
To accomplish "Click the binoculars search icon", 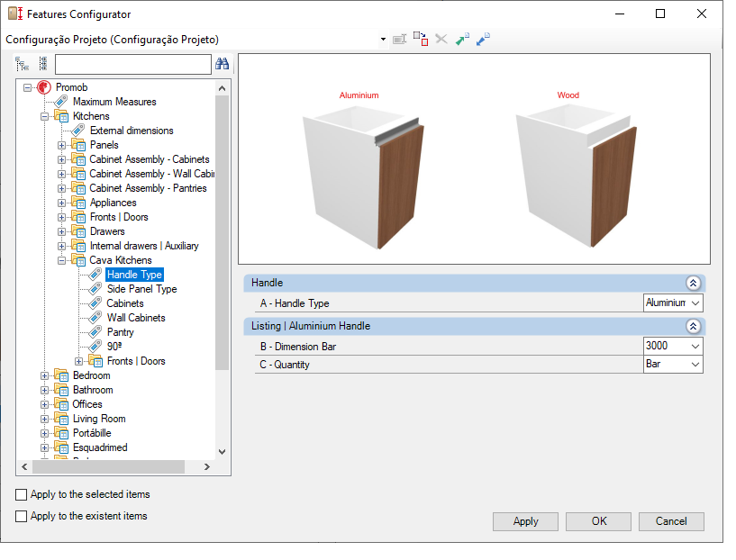I will pyautogui.click(x=222, y=64).
